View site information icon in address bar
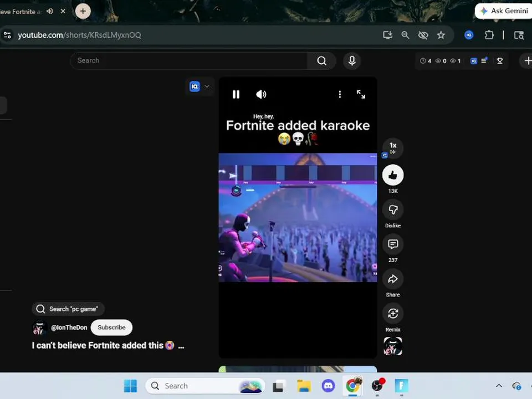 pos(7,35)
